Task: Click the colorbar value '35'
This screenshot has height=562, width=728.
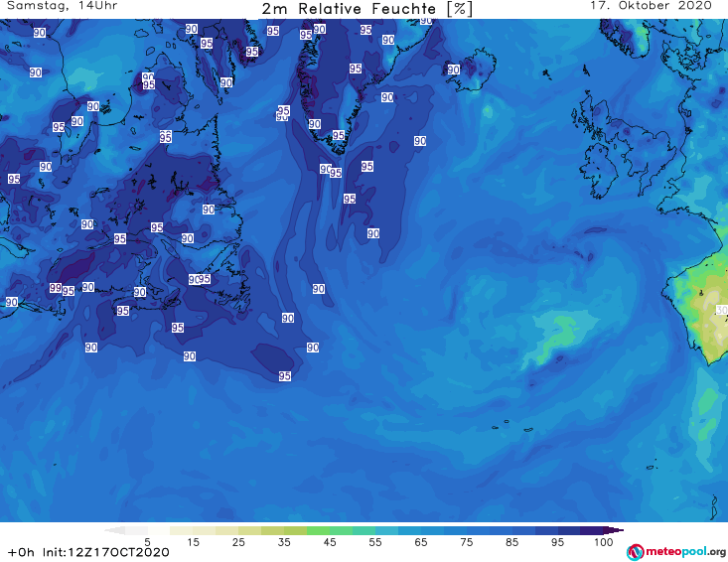Action: pyautogui.click(x=284, y=542)
